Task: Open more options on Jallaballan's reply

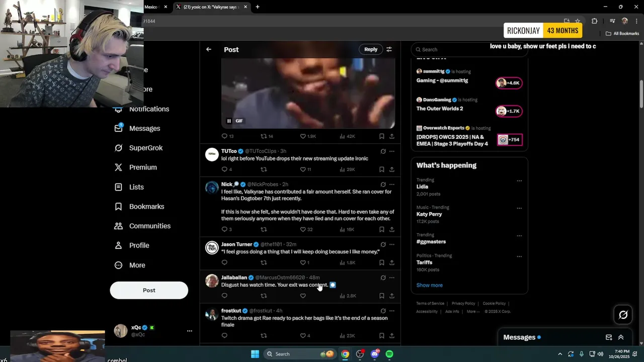Action: click(x=392, y=278)
